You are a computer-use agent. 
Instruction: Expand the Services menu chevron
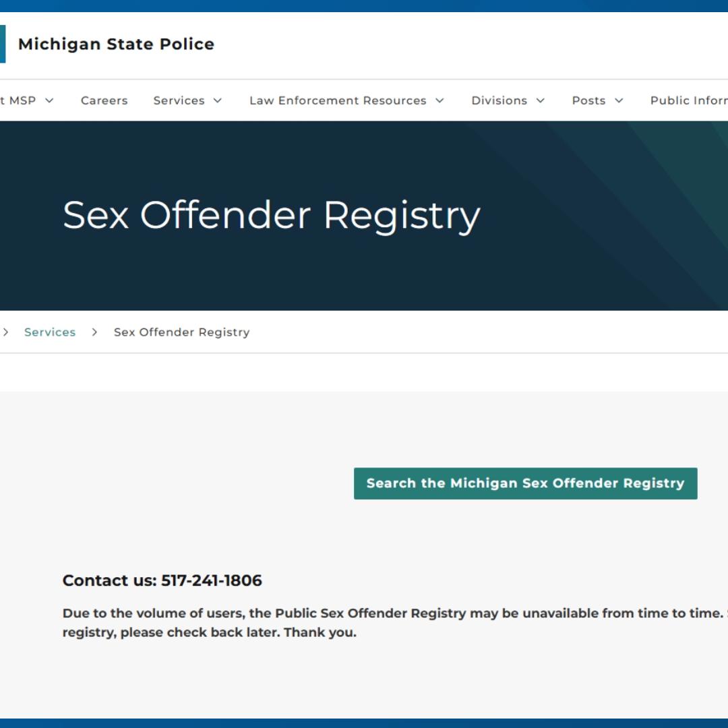pos(217,100)
